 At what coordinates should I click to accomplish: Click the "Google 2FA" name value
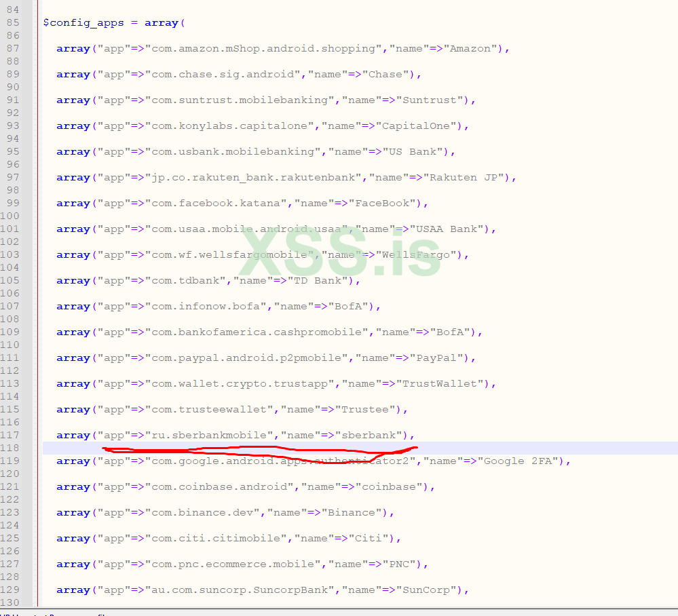(518, 461)
